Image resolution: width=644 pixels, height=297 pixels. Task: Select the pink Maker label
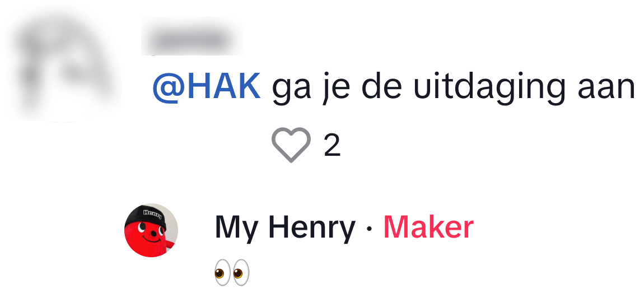[x=428, y=227]
